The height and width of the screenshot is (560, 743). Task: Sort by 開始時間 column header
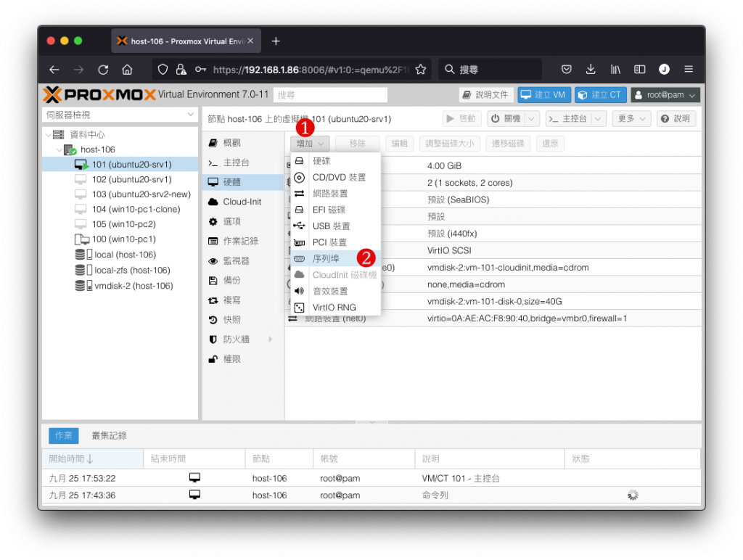point(93,458)
